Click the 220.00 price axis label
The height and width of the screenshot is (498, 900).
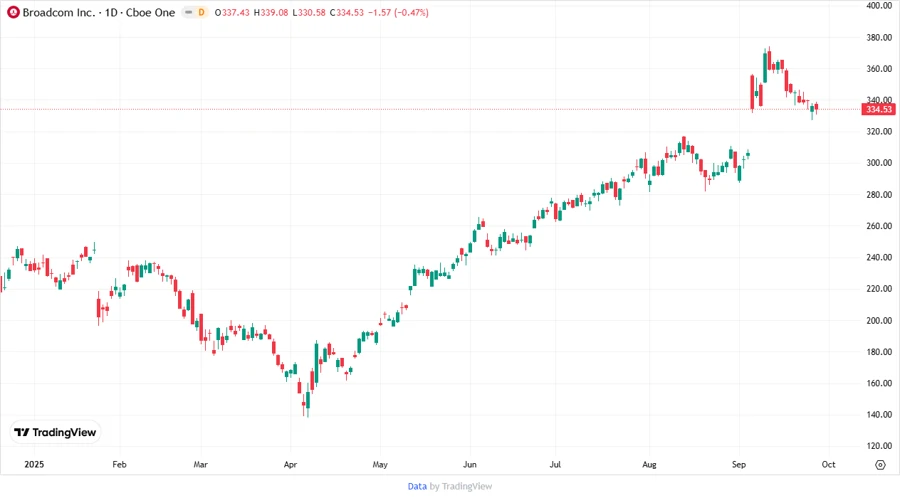pyautogui.click(x=879, y=289)
